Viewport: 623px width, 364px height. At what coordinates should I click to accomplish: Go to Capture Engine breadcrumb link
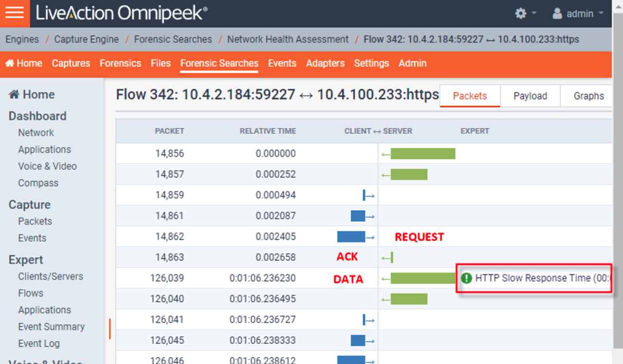coord(86,39)
